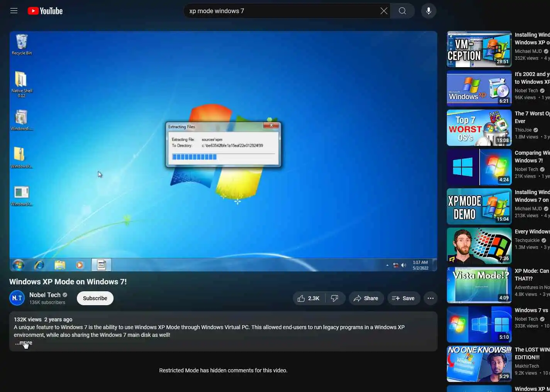
Task: Open the Top 7 Worst OS's thumbnail
Action: click(x=479, y=128)
